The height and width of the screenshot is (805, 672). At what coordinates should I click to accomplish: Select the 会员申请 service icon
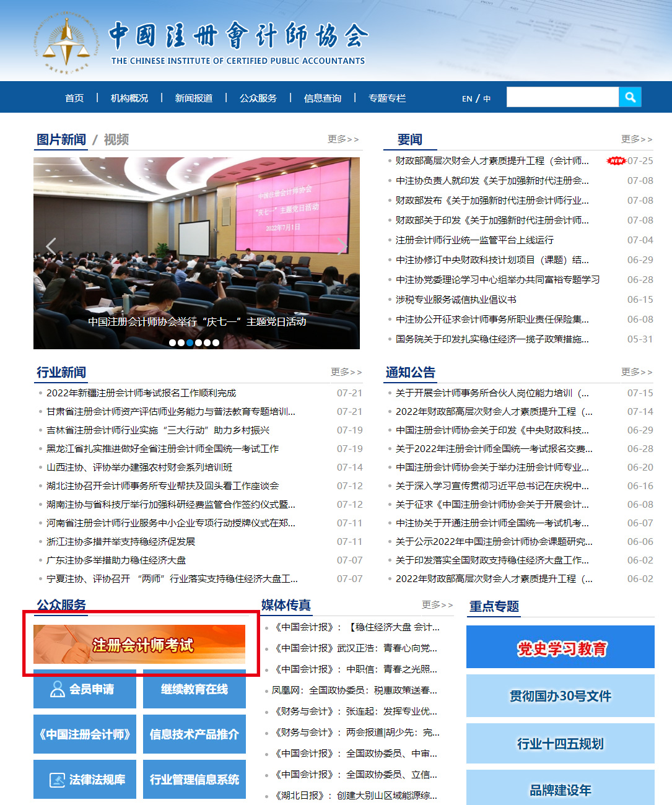pyautogui.click(x=84, y=689)
